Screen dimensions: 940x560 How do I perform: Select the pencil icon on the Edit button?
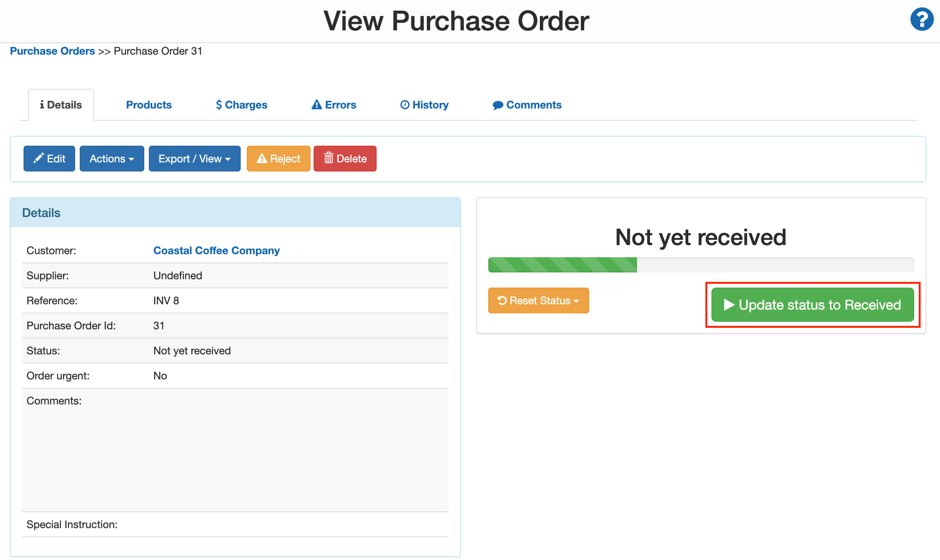click(39, 158)
